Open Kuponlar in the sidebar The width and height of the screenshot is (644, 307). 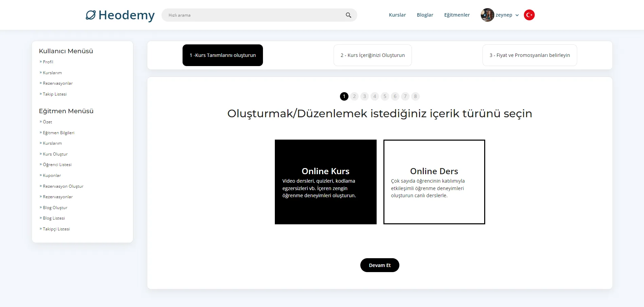[x=52, y=176]
